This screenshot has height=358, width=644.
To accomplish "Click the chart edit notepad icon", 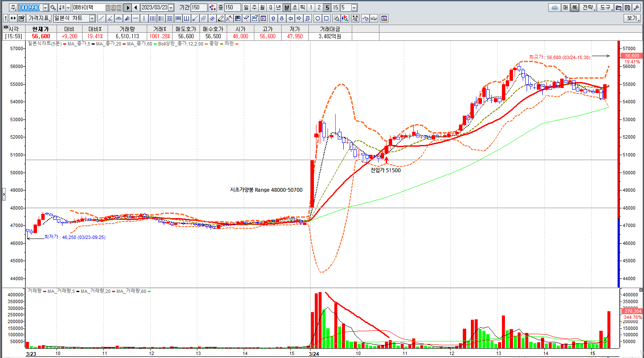I will click(x=21, y=18).
